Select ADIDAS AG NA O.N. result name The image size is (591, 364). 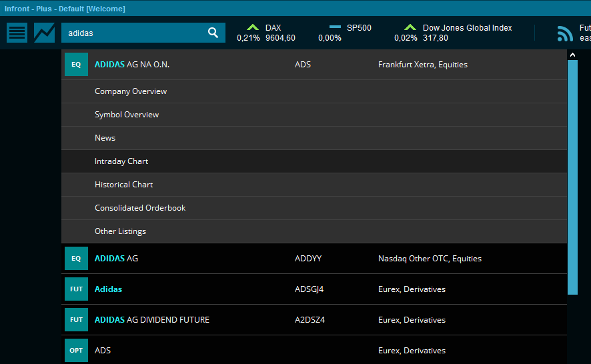click(132, 65)
